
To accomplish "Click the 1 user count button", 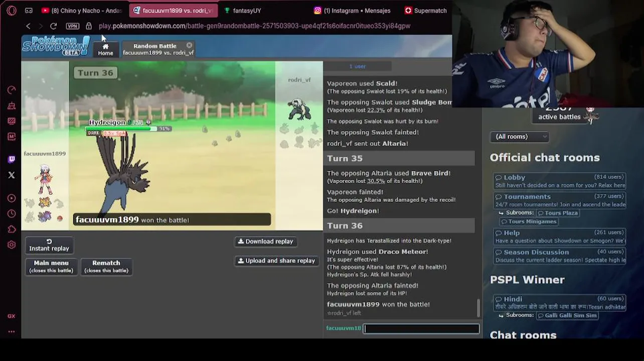I will 358,66.
